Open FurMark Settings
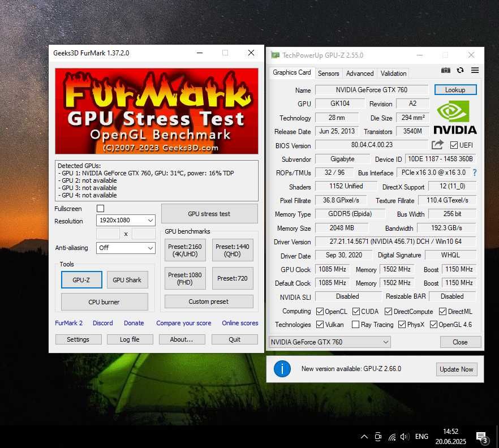Image resolution: width=499 pixels, height=448 pixels. (78, 339)
